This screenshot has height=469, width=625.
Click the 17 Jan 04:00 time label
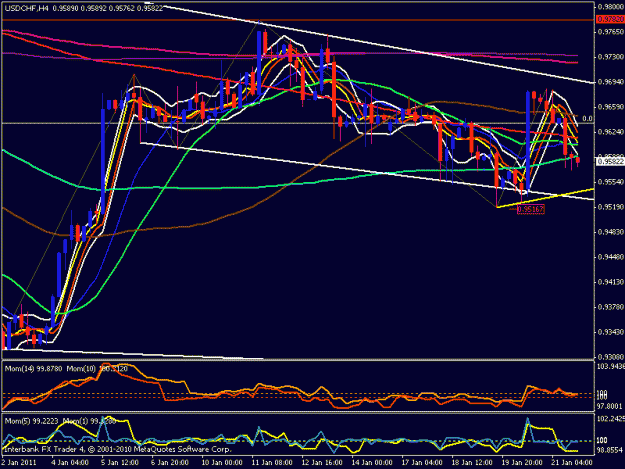pyautogui.click(x=422, y=463)
